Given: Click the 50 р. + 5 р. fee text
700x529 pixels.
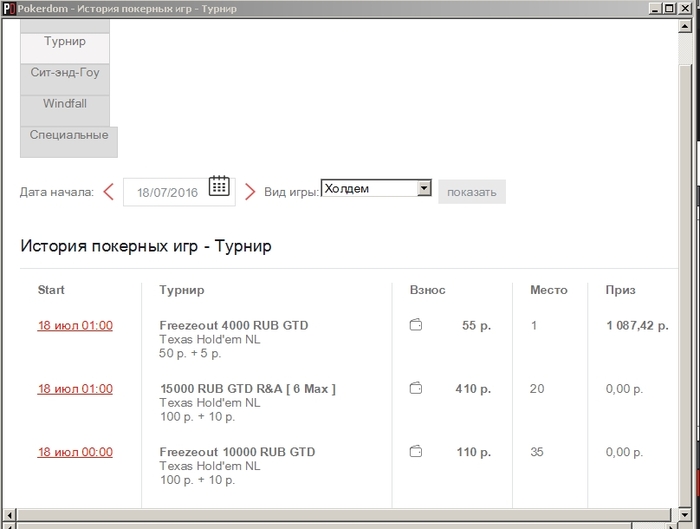Looking at the screenshot, I should click(x=190, y=354).
